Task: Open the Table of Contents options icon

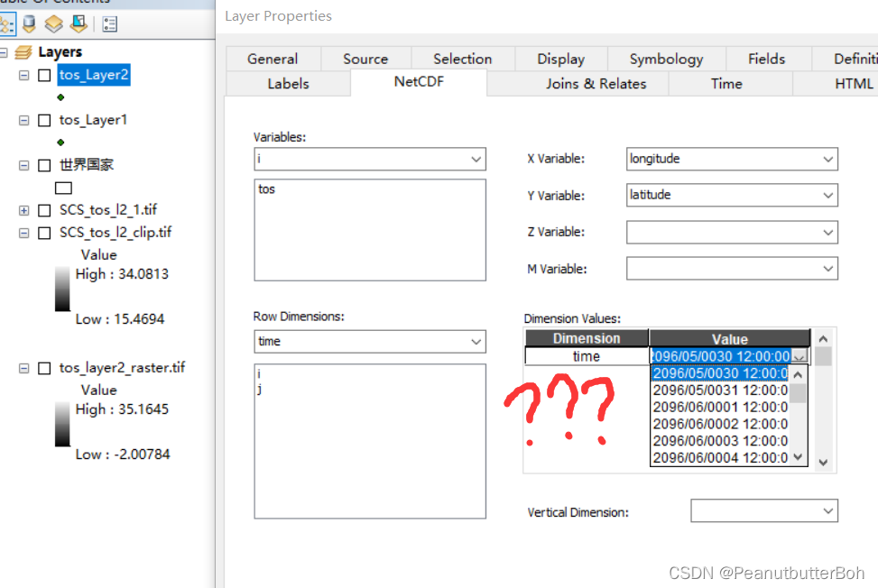Action: coord(110,23)
